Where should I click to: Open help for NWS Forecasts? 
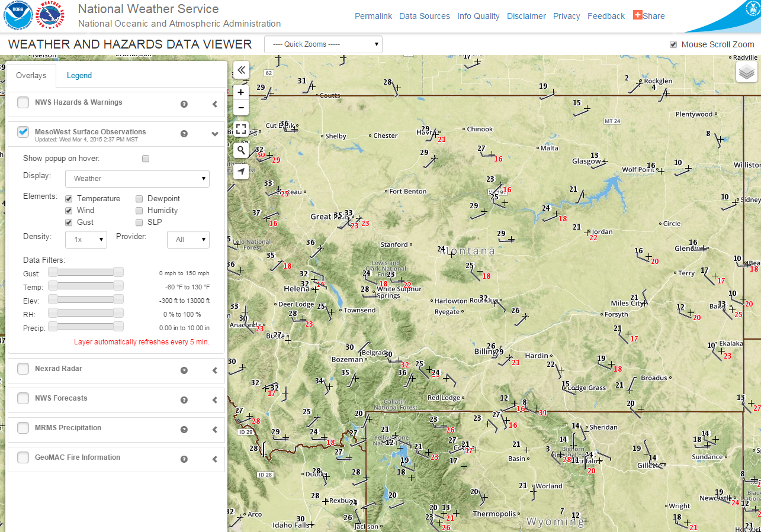(x=184, y=399)
